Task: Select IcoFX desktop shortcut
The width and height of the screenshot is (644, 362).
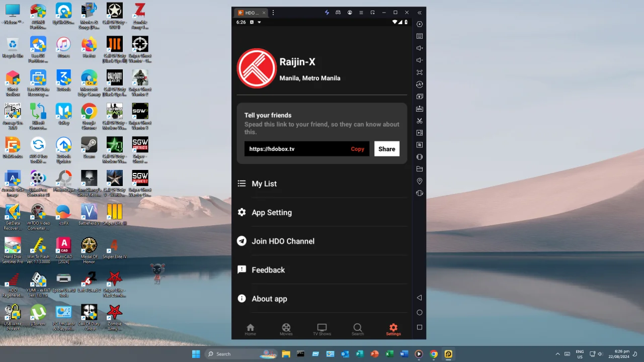Action: [63, 215]
